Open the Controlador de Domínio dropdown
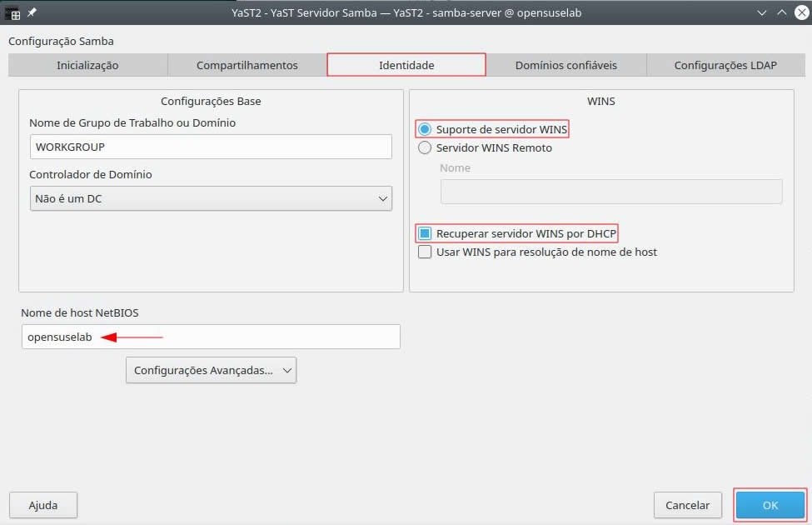The height and width of the screenshot is (525, 812). (211, 198)
